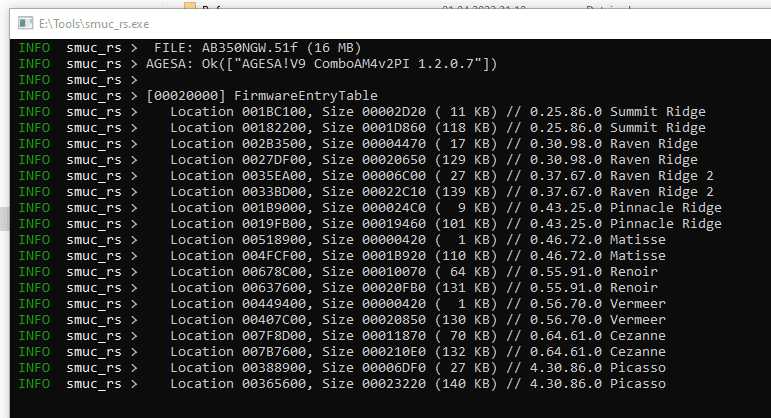
Task: Click the Location 00365600 Picasso row
Action: 342,384
